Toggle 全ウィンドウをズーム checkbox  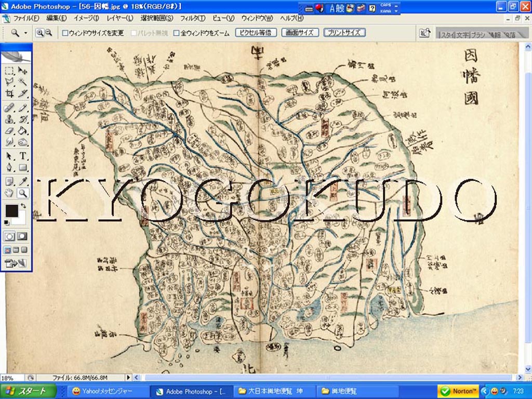point(176,33)
